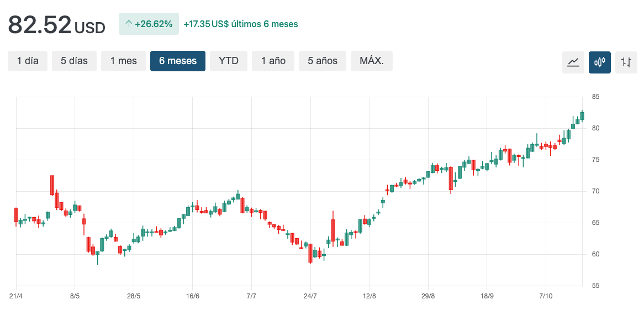Select the 1 día time range
This screenshot has height=310, width=644.
click(x=28, y=61)
